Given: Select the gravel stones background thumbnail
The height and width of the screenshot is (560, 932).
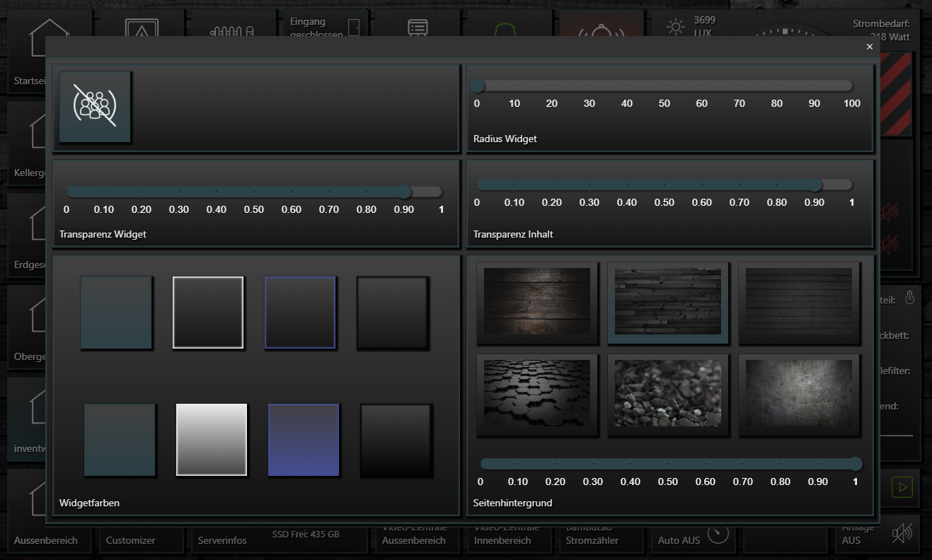Looking at the screenshot, I should [x=668, y=392].
